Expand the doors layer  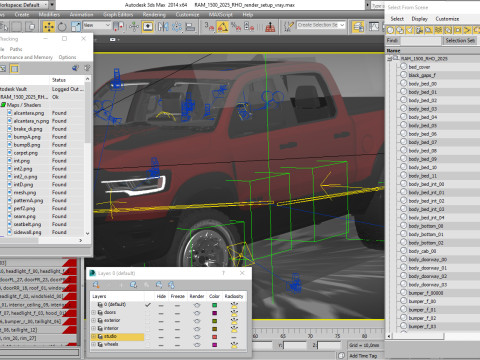[94, 313]
